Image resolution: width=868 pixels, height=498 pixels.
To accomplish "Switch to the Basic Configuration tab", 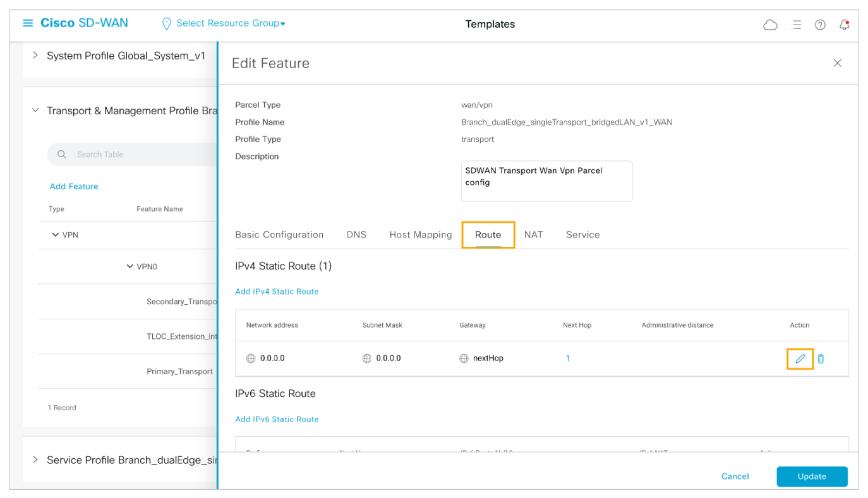I will [279, 235].
